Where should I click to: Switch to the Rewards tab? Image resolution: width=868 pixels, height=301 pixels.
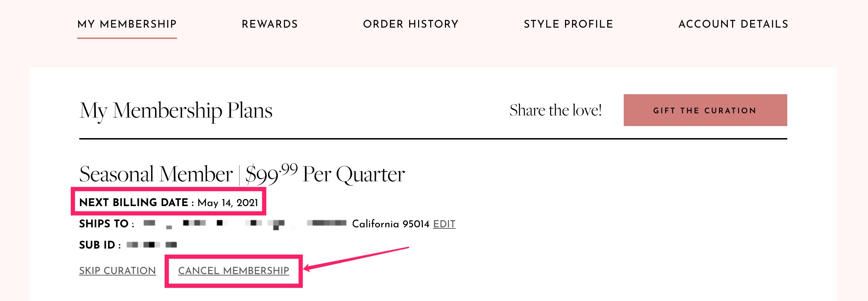click(x=270, y=24)
